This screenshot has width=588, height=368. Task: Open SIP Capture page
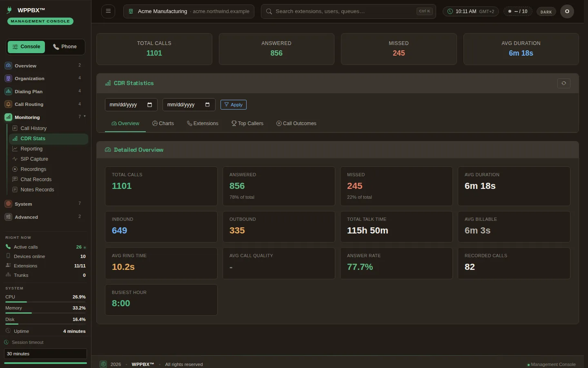(48, 159)
